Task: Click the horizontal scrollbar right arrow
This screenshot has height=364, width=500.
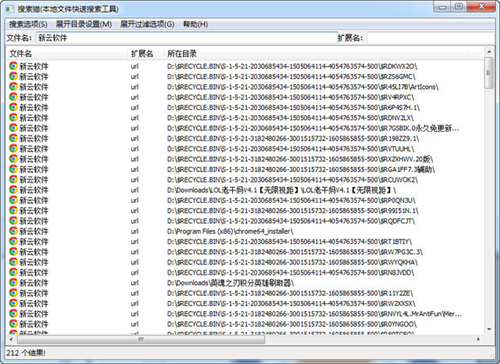Action: 479,339
